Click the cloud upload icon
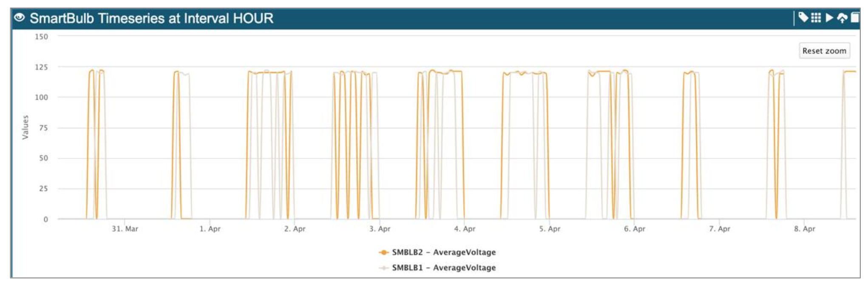 click(x=842, y=18)
